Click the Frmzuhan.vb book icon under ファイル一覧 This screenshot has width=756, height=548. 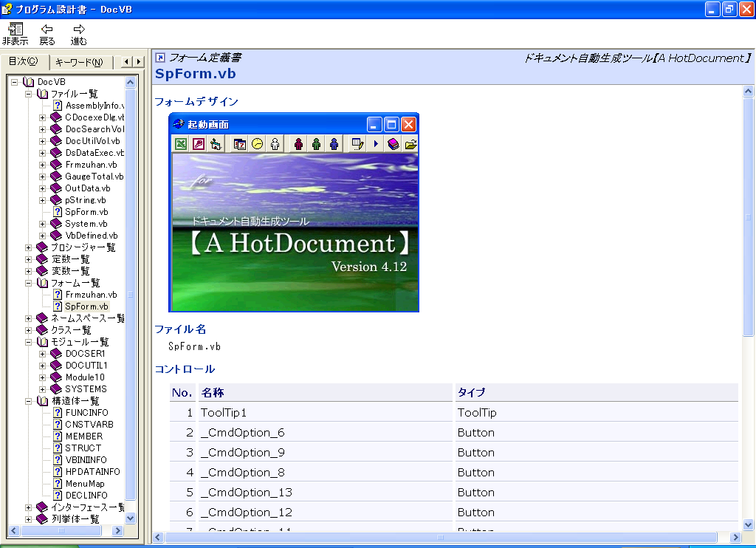click(56, 165)
